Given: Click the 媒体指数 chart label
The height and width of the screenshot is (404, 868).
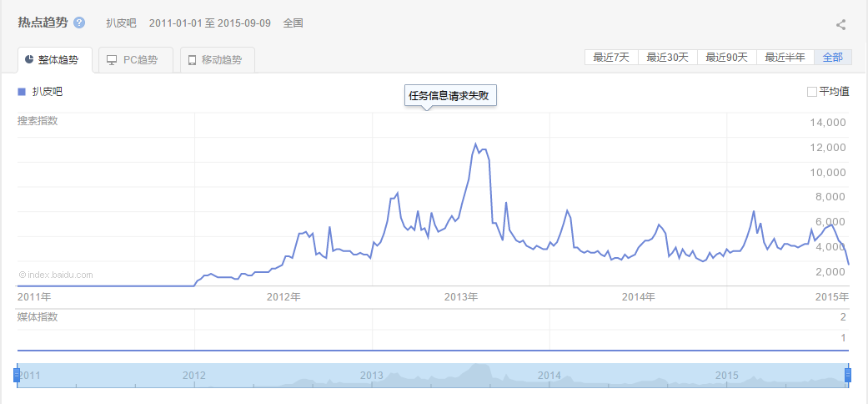Looking at the screenshot, I should pos(38,317).
